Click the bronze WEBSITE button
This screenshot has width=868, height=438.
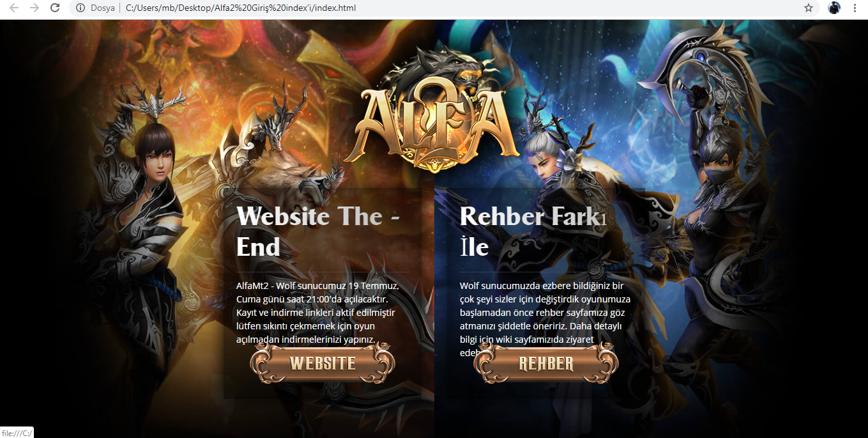coord(323,363)
